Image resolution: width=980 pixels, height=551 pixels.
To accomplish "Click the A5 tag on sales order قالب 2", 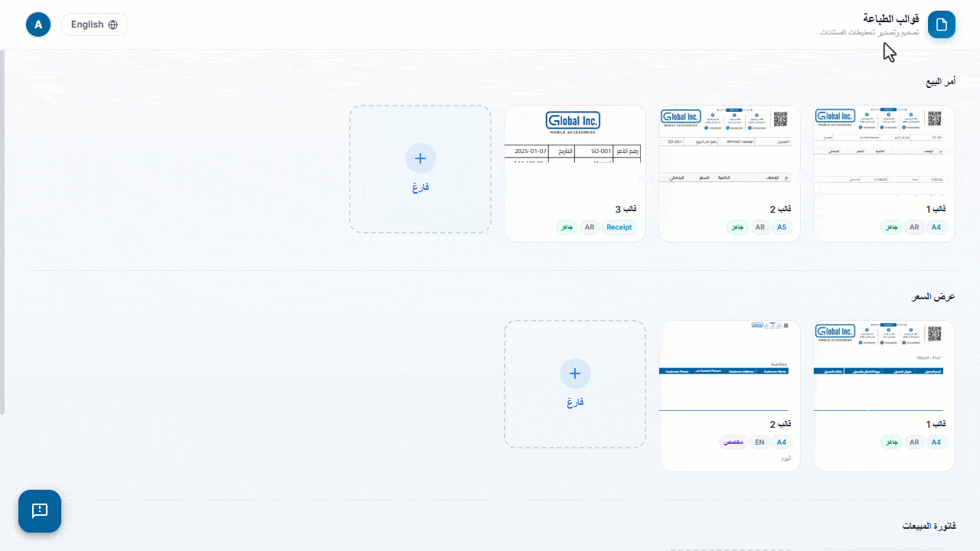I will [x=782, y=227].
